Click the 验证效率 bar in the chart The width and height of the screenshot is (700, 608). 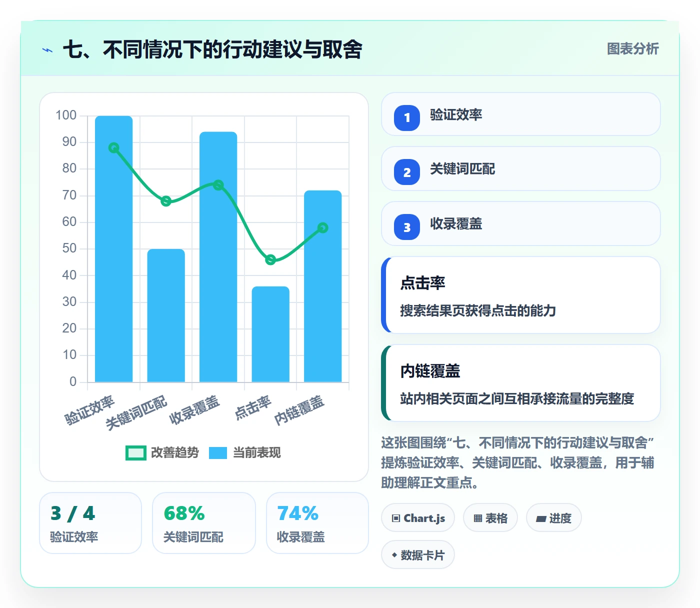coord(114,249)
